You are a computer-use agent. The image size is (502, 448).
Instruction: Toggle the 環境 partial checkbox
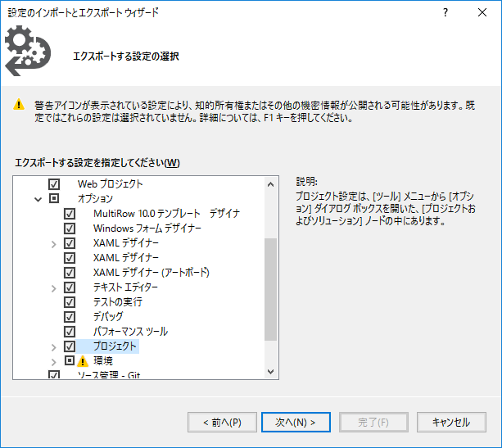pos(70,360)
